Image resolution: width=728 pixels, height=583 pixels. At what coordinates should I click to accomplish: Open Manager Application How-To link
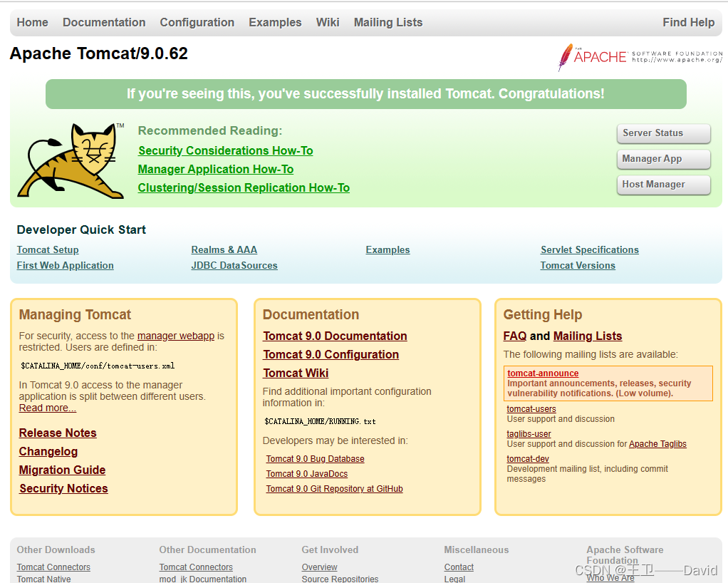216,169
